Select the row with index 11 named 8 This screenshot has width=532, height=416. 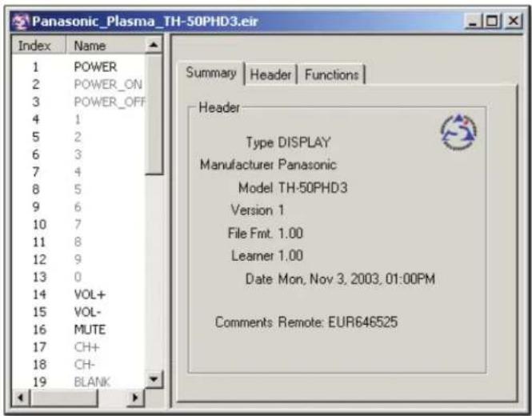point(78,242)
